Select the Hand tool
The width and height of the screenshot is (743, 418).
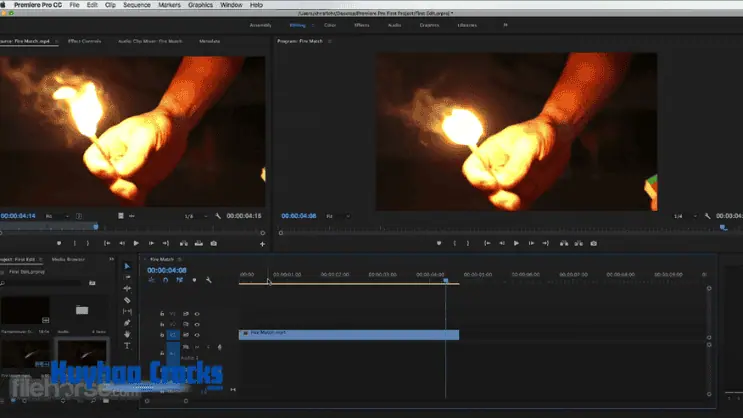click(127, 334)
